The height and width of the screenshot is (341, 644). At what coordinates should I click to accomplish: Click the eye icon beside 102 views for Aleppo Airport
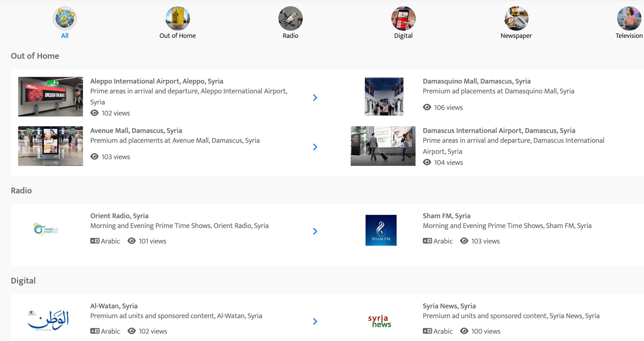pos(94,113)
